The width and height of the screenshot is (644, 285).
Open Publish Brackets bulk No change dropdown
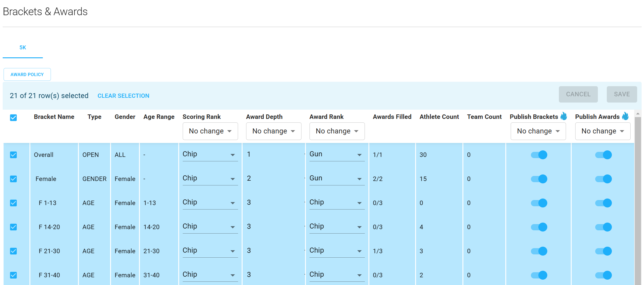coord(538,131)
